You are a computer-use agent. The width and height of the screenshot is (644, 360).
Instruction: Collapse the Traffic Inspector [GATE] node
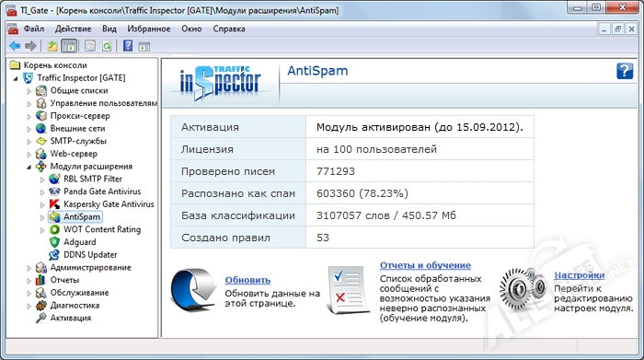click(x=16, y=78)
